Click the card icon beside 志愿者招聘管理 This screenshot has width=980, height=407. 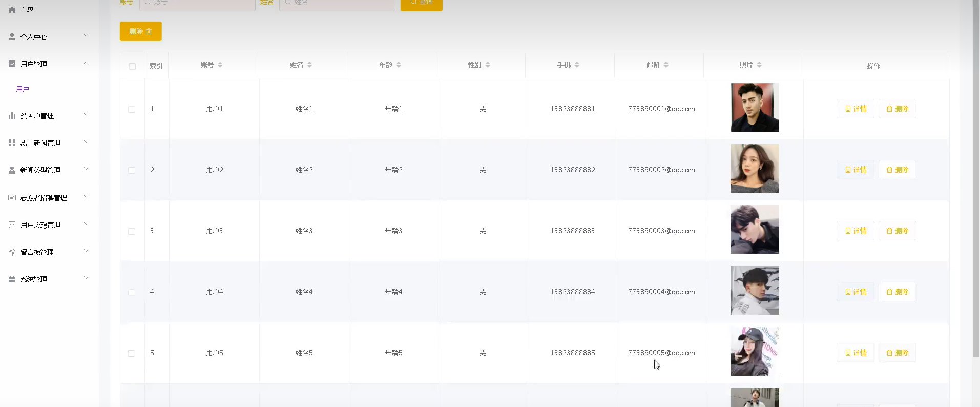tap(12, 198)
